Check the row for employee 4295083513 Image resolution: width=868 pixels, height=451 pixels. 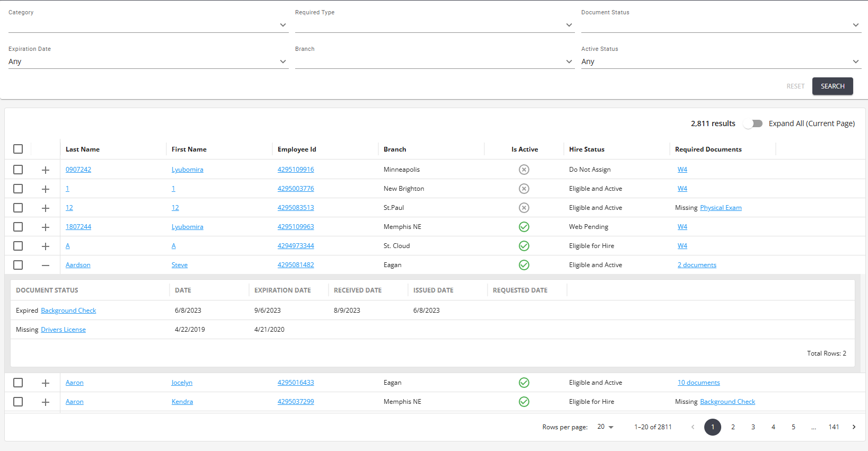pos(18,208)
